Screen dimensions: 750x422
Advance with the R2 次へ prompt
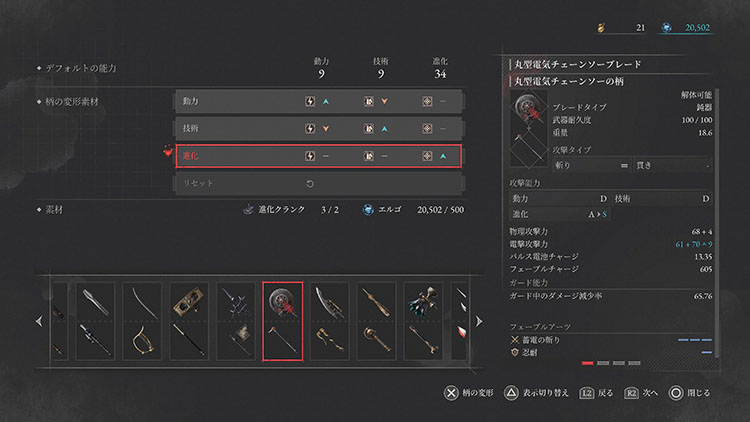[x=641, y=393]
